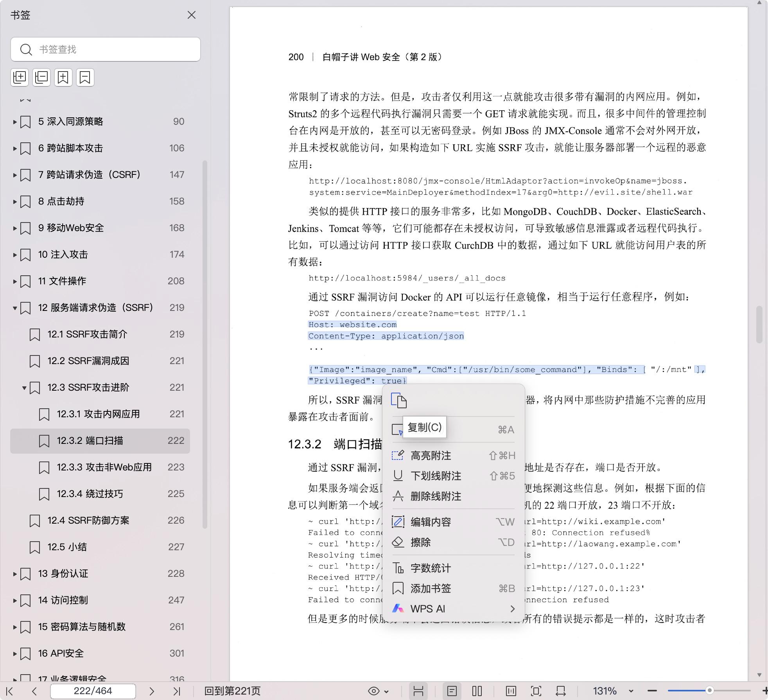Expand chapter 5 深入同源策略

tap(15, 122)
